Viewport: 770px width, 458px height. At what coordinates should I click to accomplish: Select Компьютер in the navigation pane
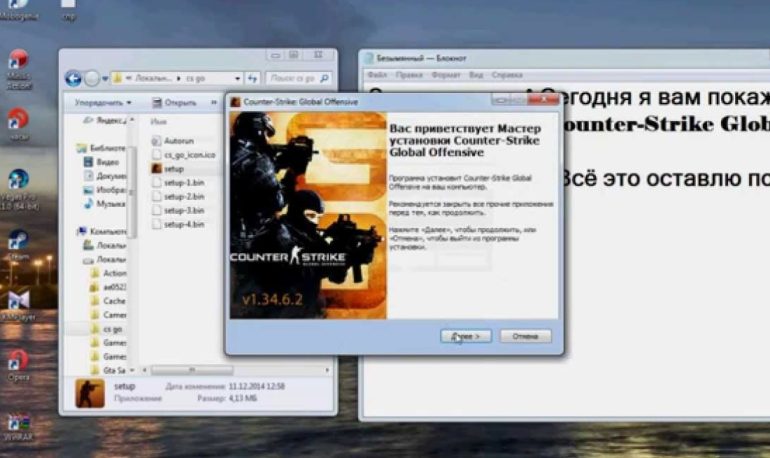(x=102, y=231)
